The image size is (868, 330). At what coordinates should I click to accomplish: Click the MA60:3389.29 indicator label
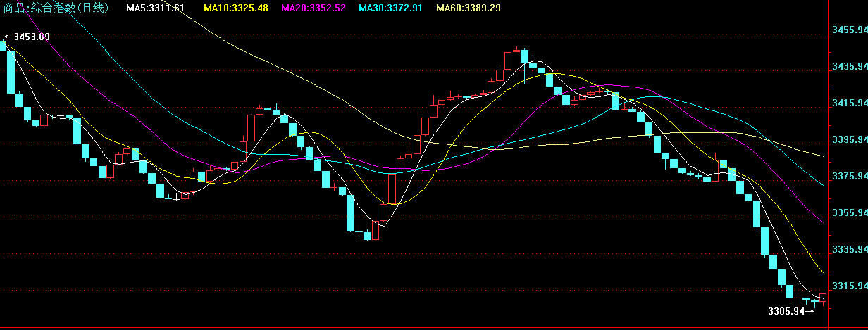tap(469, 8)
